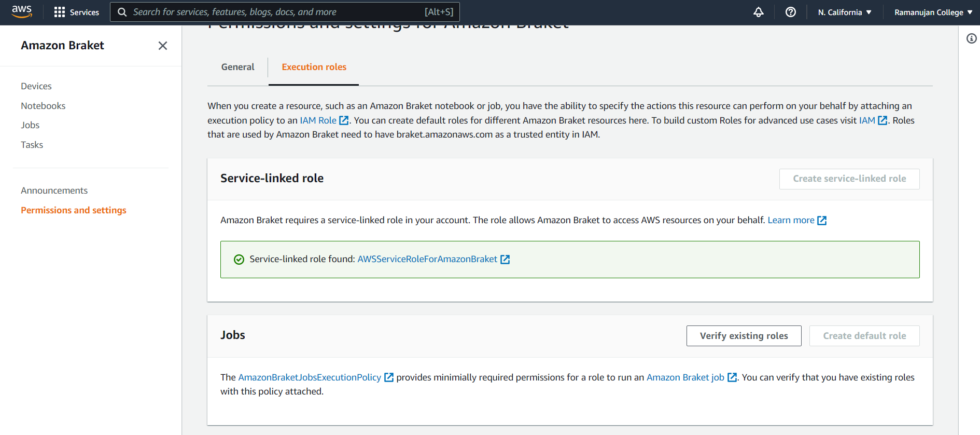The image size is (980, 435).
Task: Open Devices in the sidebar
Action: 36,86
